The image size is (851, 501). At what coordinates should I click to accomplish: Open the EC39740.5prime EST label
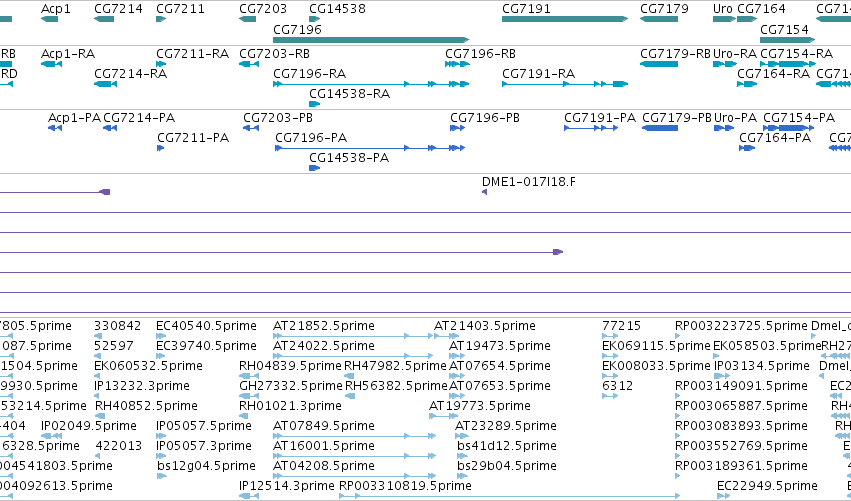(206, 345)
